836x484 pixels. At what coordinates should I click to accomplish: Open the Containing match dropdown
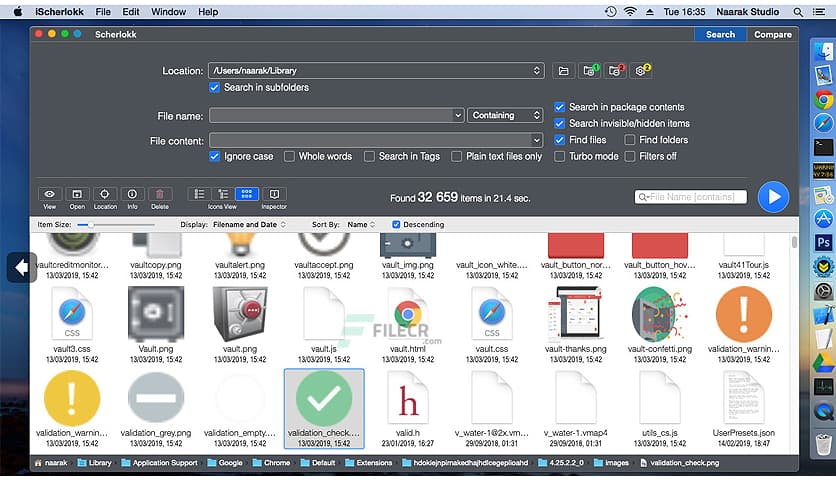tap(505, 116)
